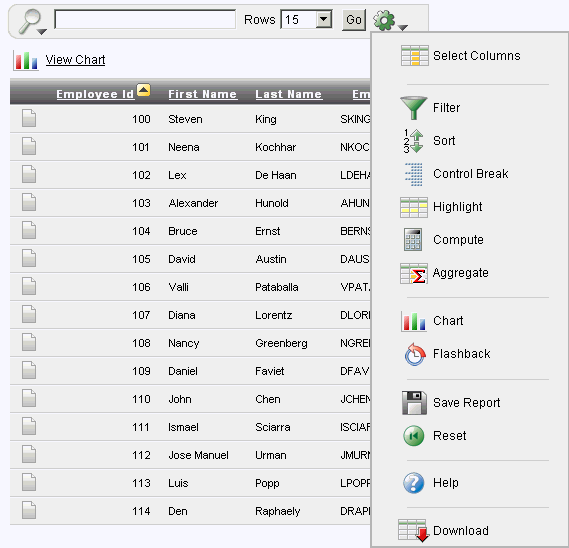Screen dimensions: 569x548
Task: Click the employee id 113 cell
Action: coord(141,483)
